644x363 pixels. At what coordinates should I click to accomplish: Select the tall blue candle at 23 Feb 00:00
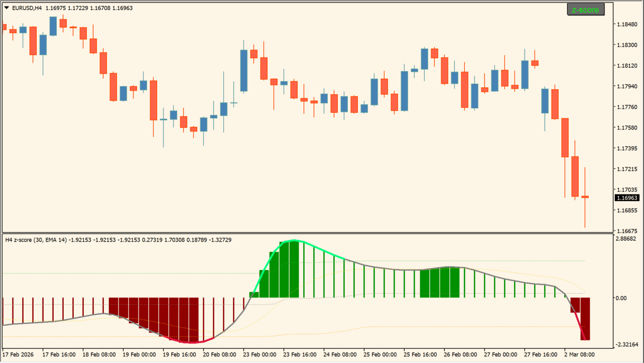[x=244, y=71]
